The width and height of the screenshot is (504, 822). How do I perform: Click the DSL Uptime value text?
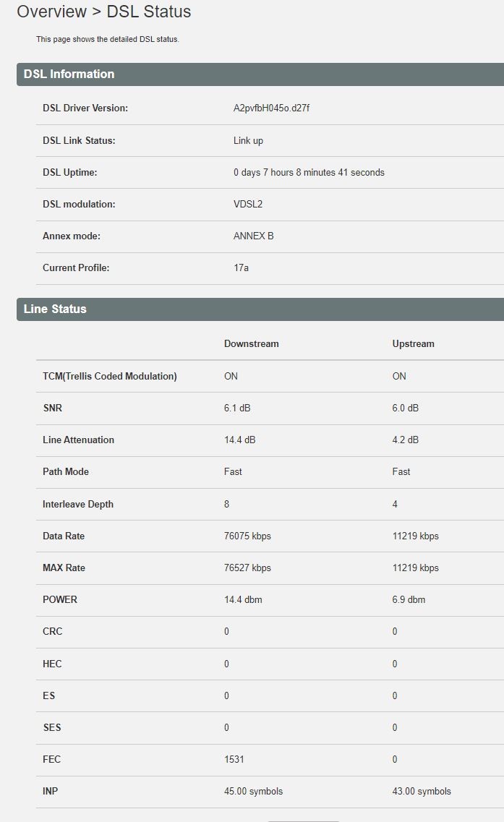click(x=309, y=173)
